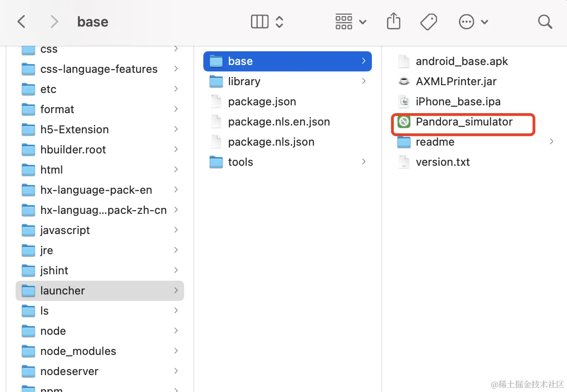Expand the readme folder chevron
The height and width of the screenshot is (392, 567).
pyautogui.click(x=551, y=142)
